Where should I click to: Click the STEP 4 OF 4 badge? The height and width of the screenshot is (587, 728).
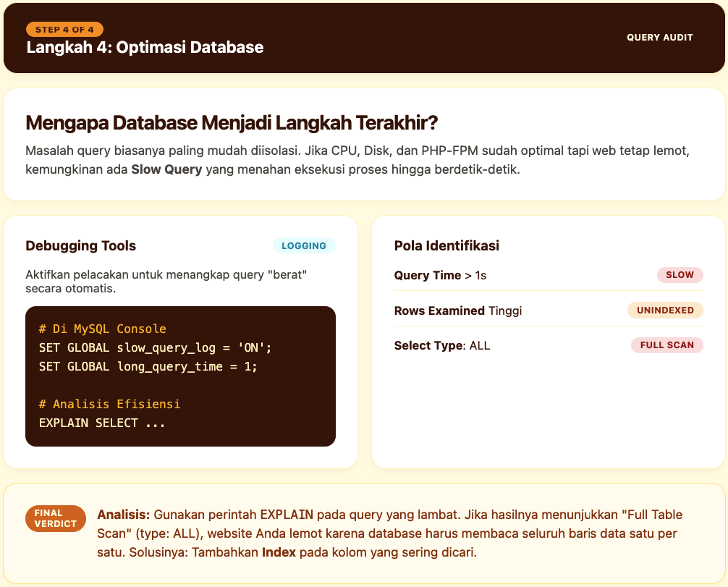(65, 29)
